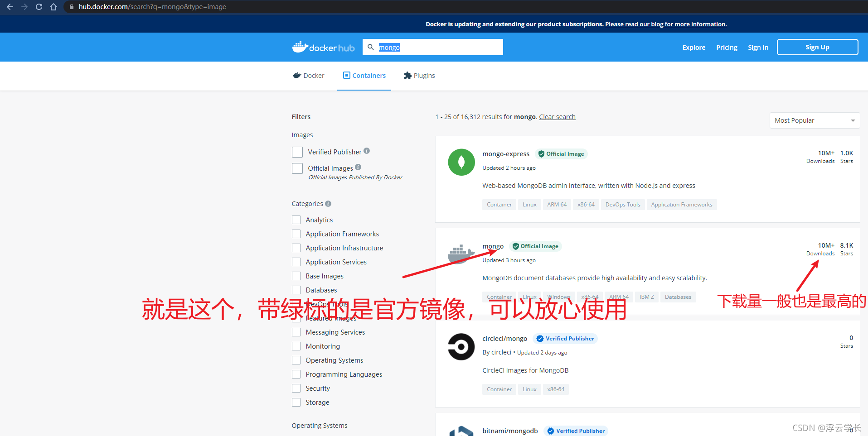Screen dimensions: 868x436
Task: Check the Security category
Action: click(296, 388)
